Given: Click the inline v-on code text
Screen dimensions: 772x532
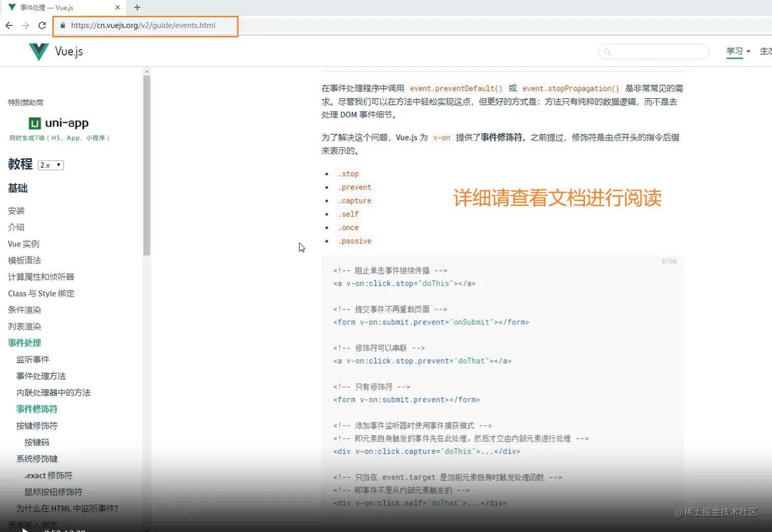Looking at the screenshot, I should (442, 137).
